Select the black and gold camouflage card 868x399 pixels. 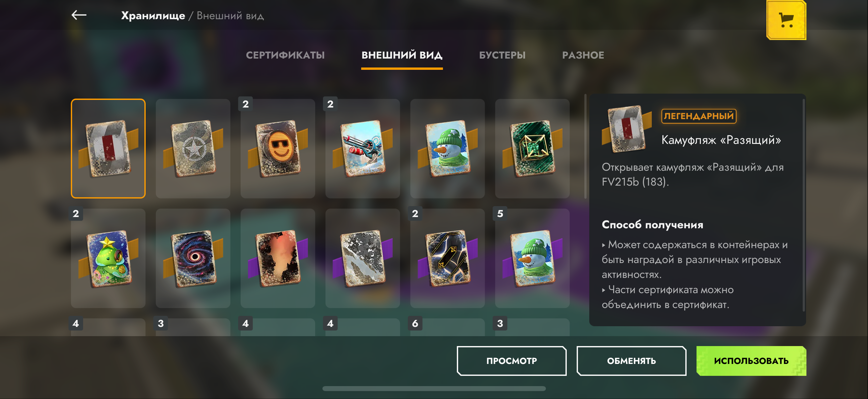pyautogui.click(x=448, y=258)
